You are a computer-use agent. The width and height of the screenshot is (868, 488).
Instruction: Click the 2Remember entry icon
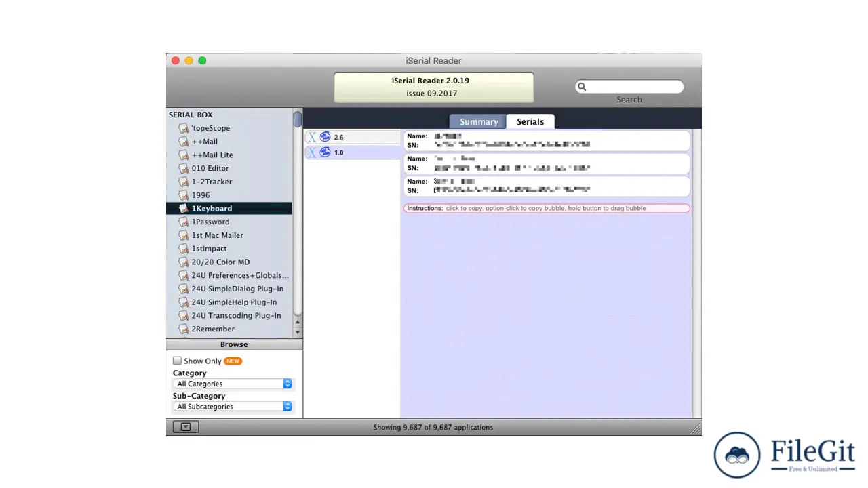pyautogui.click(x=183, y=329)
